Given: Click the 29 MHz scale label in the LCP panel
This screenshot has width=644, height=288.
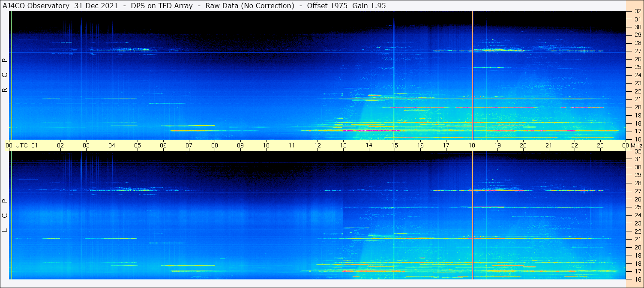Looking at the screenshot, I should coord(637,175).
